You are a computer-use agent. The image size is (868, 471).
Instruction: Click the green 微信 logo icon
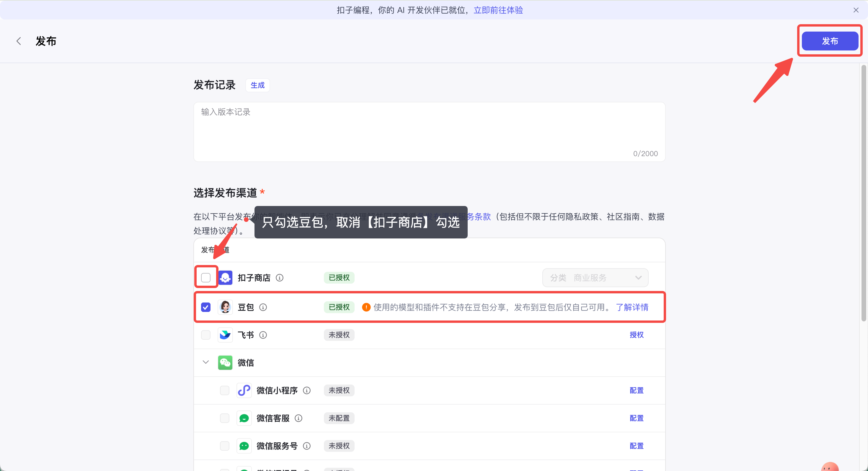[225, 362]
